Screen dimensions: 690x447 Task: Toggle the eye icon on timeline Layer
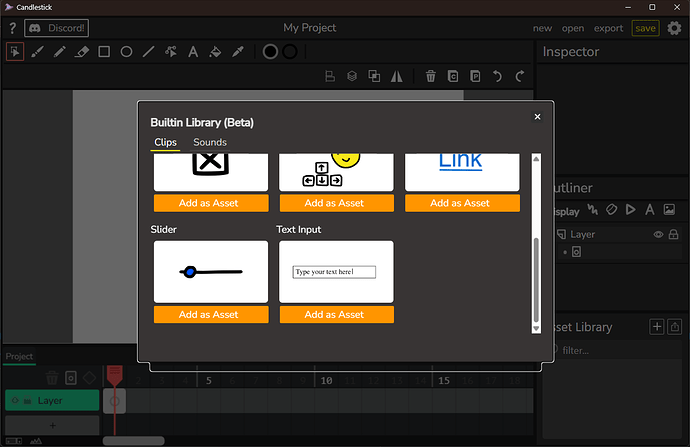14,401
